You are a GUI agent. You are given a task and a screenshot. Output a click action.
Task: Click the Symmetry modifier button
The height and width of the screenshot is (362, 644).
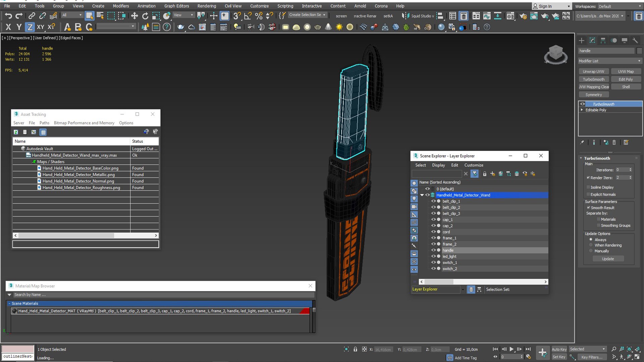[593, 95]
